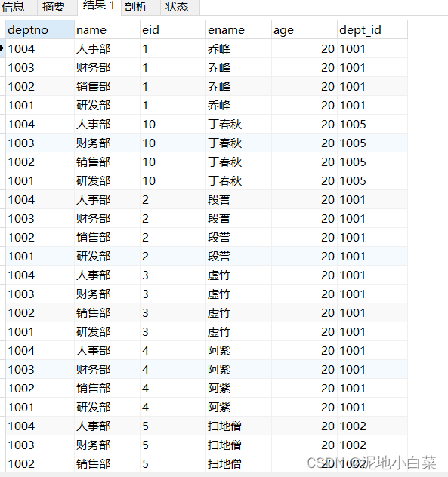Click 乔峰 in the 研发部 row

[x=239, y=105]
